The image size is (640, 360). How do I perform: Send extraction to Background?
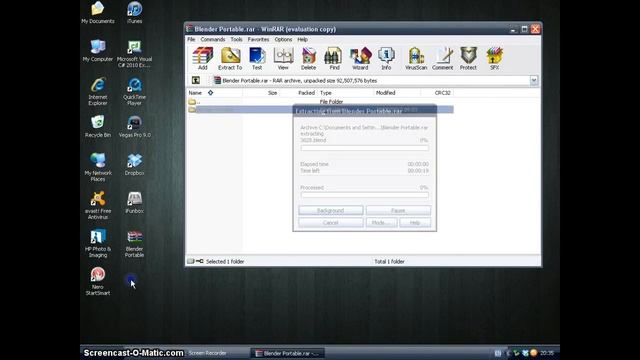pyautogui.click(x=331, y=211)
